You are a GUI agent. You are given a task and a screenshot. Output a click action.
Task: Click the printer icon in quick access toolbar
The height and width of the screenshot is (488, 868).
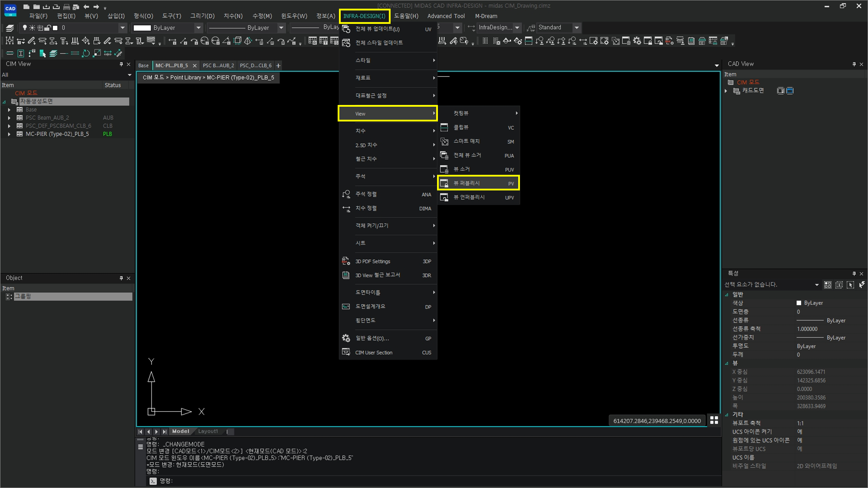click(66, 7)
